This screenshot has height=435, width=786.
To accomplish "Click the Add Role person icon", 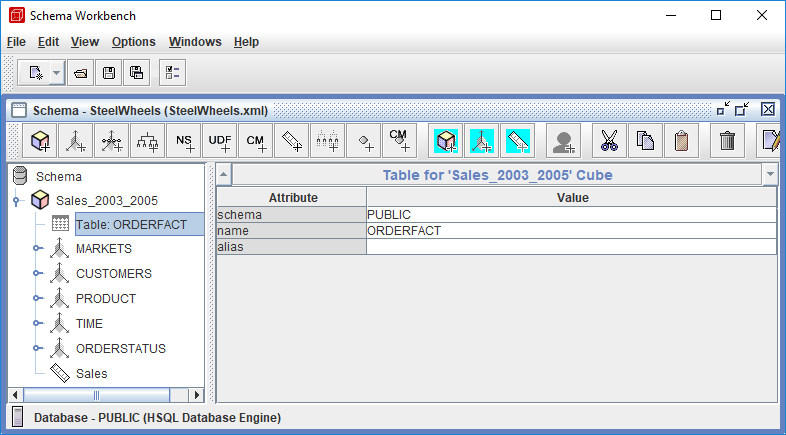I will click(563, 141).
